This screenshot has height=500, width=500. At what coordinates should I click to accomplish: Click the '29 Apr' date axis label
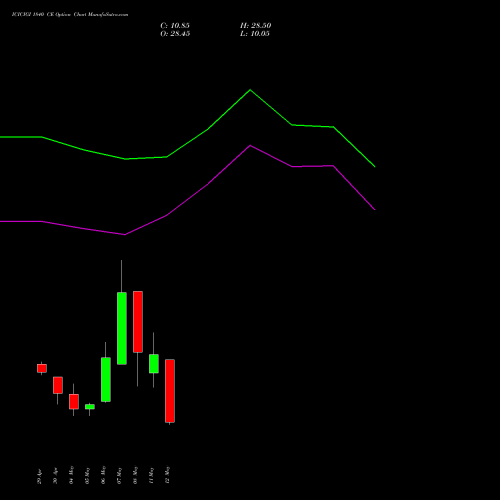coord(40,477)
